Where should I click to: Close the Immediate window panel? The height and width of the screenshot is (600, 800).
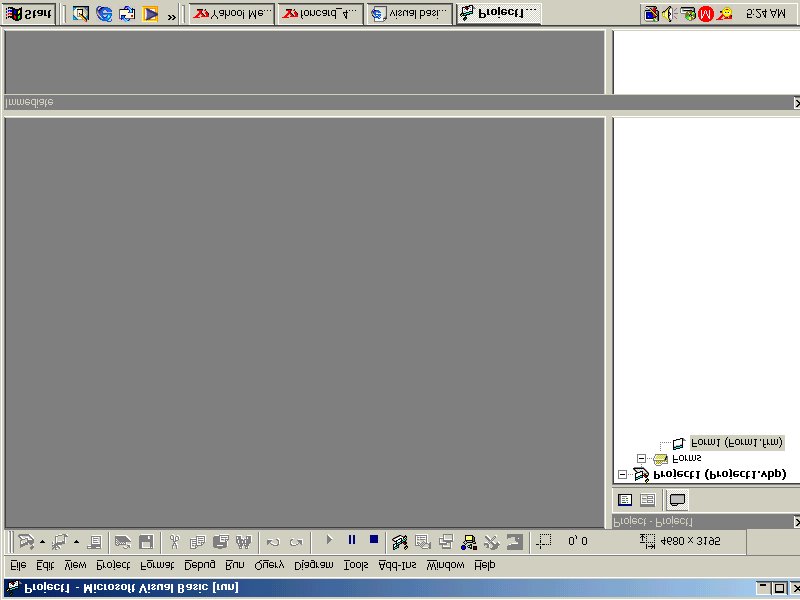click(796, 103)
